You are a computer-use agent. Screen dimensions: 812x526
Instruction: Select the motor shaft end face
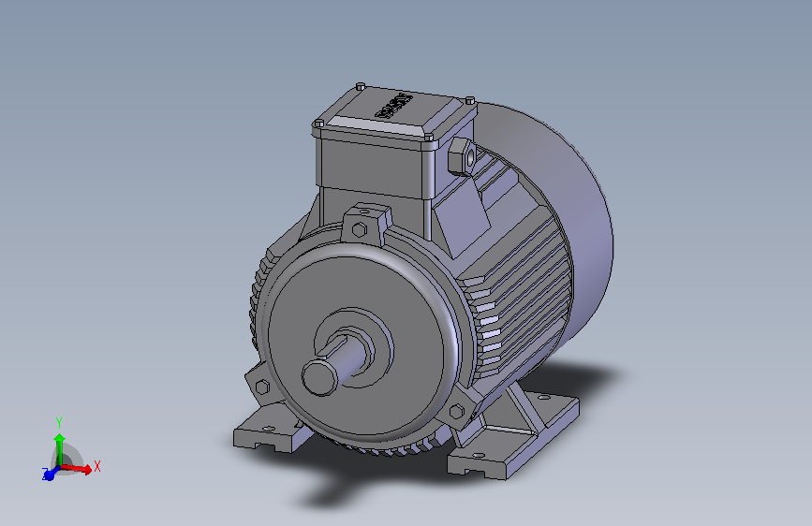[319, 378]
